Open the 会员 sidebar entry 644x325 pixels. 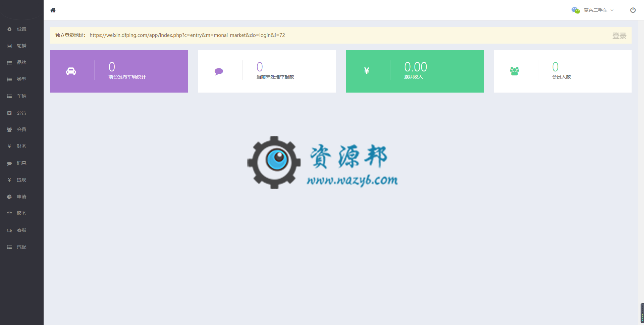pos(22,129)
